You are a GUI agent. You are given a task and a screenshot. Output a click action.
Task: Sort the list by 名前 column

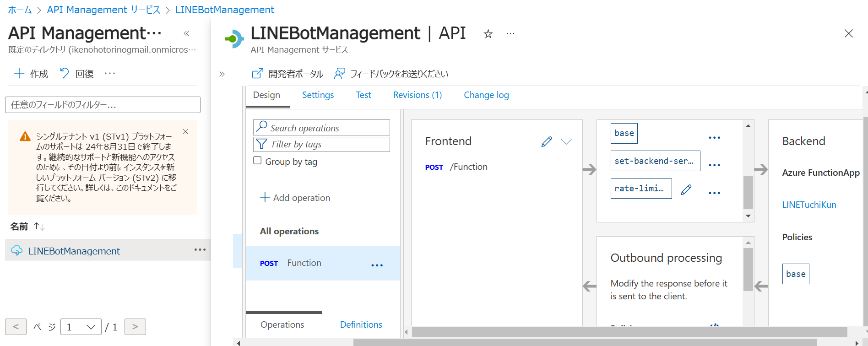click(x=27, y=226)
